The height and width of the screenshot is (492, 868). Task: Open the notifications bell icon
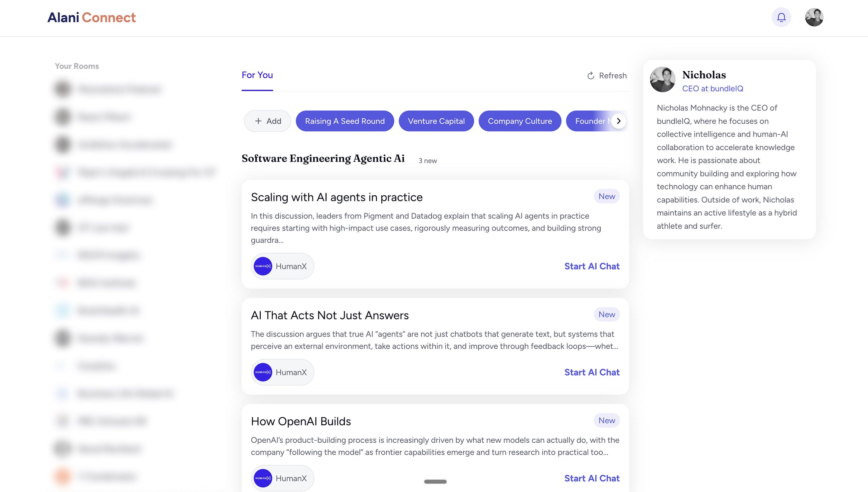781,17
